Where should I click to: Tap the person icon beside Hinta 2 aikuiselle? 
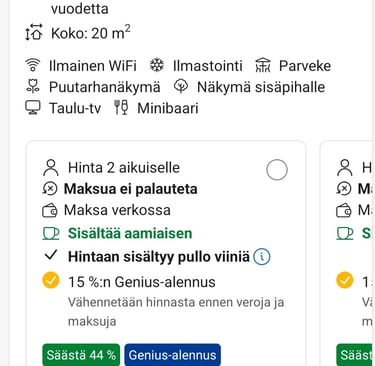pos(51,168)
